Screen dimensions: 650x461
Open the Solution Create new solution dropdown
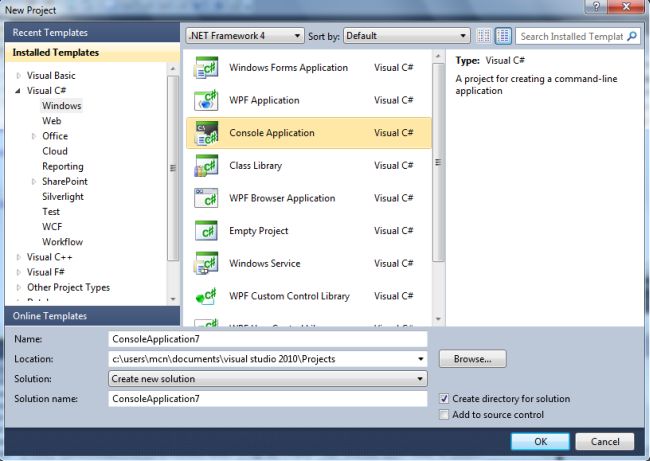tap(268, 379)
